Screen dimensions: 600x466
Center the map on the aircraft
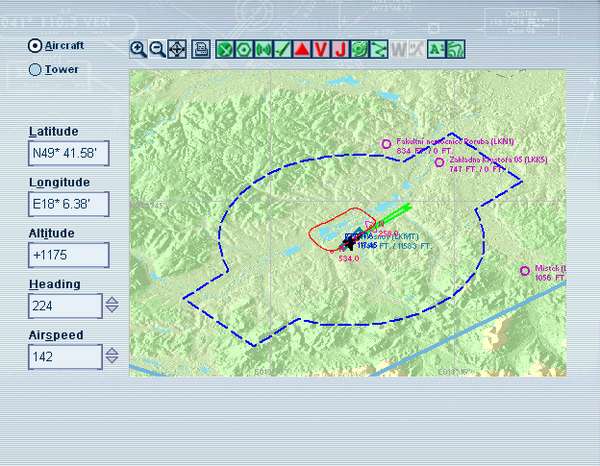point(176,48)
